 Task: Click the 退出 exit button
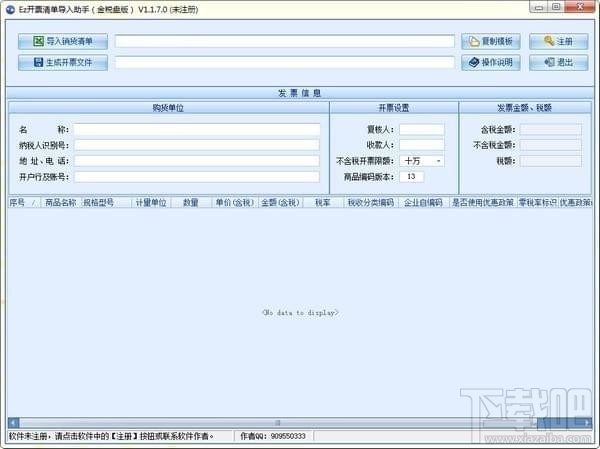[559, 62]
